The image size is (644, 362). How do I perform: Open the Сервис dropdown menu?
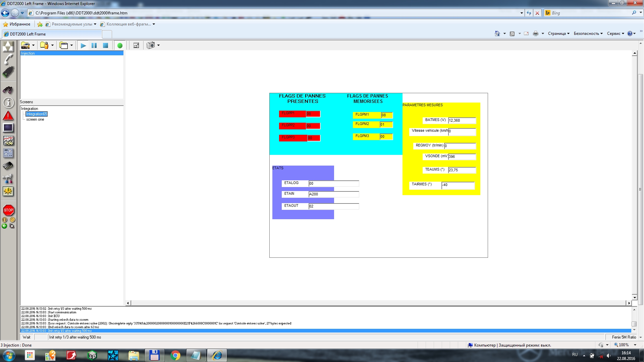(x=615, y=34)
